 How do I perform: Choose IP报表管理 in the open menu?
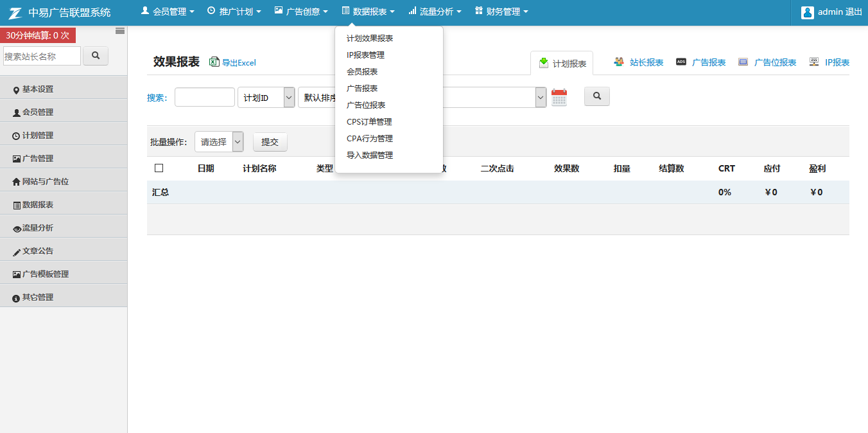(365, 55)
